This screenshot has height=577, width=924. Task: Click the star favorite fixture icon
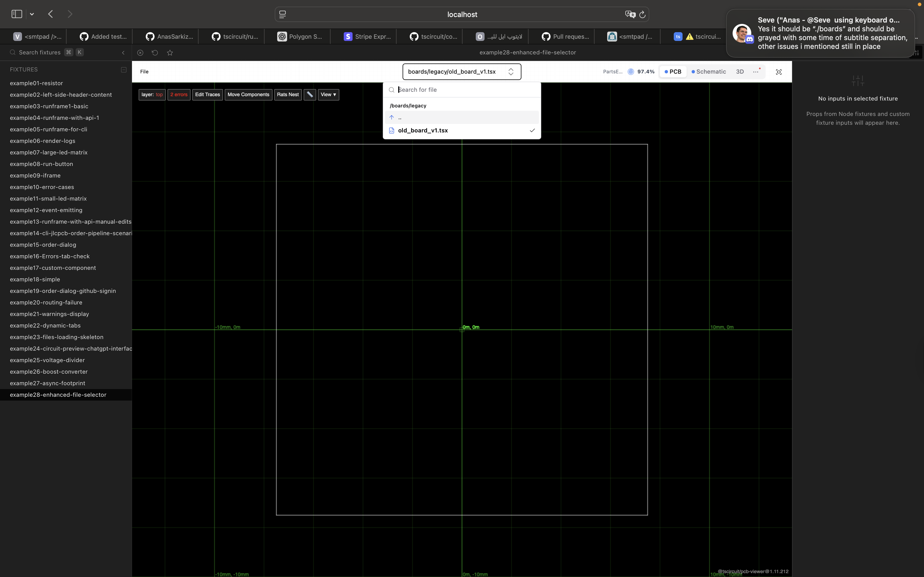[170, 53]
